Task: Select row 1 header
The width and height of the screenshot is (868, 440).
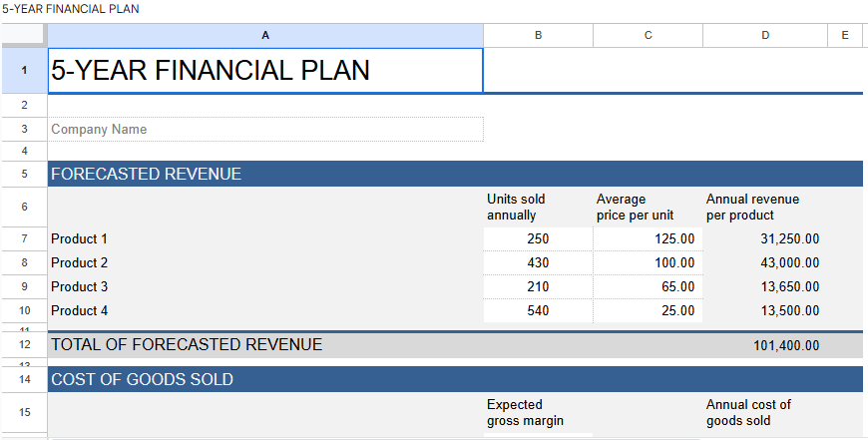Action: pyautogui.click(x=23, y=71)
